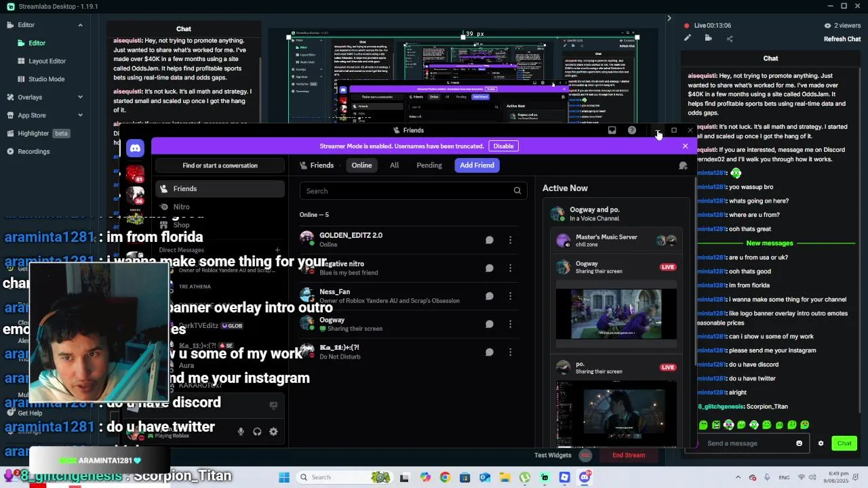This screenshot has height=488, width=868.
Task: Open more options for GOLDEN_EDITZ 2.0
Action: pyautogui.click(x=510, y=240)
